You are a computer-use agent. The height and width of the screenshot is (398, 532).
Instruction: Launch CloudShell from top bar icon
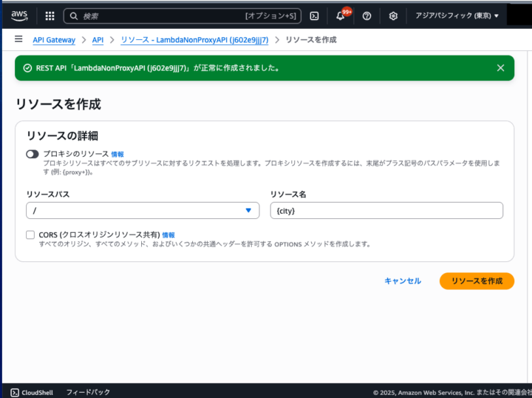coord(314,16)
